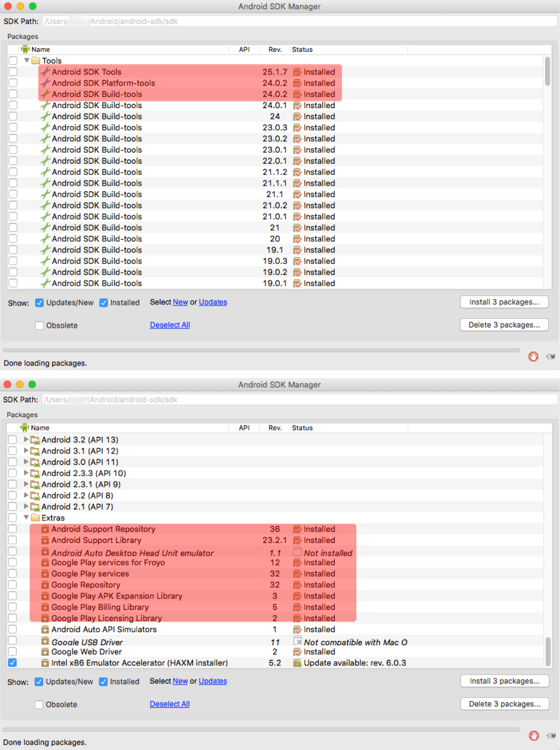The height and width of the screenshot is (750, 560).
Task: Click stop icon in bottom window status bar
Action: [534, 736]
